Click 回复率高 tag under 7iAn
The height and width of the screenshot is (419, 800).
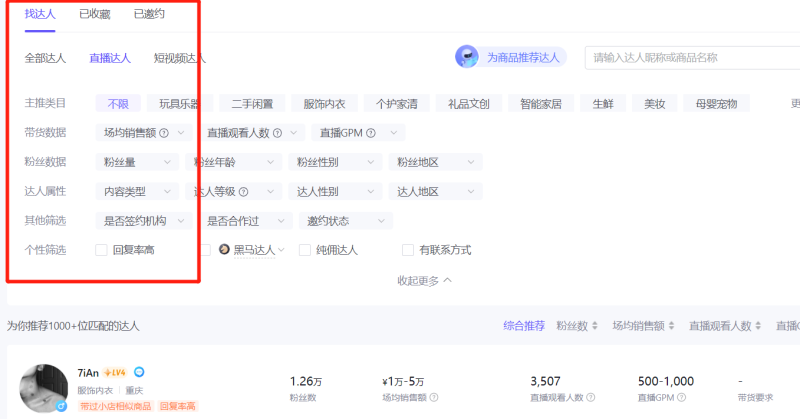pos(178,406)
